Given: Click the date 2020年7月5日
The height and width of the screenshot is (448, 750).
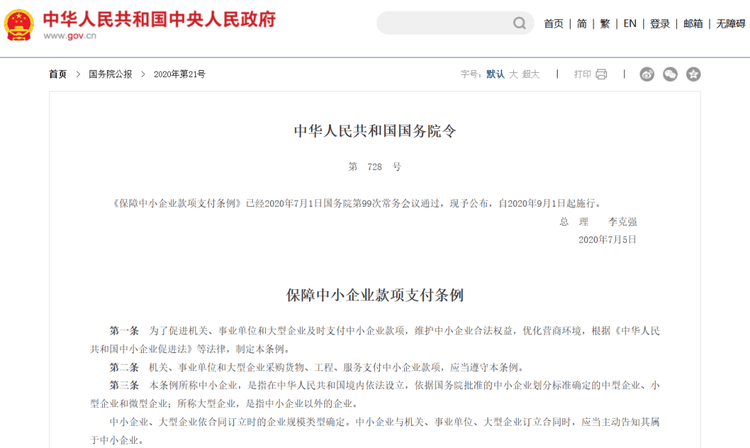Looking at the screenshot, I should pyautogui.click(x=607, y=240).
